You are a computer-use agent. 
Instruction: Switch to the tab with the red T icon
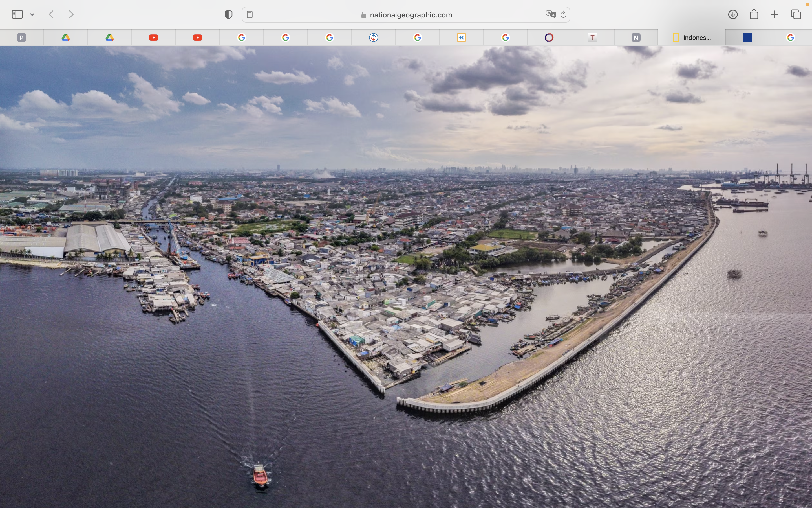593,37
